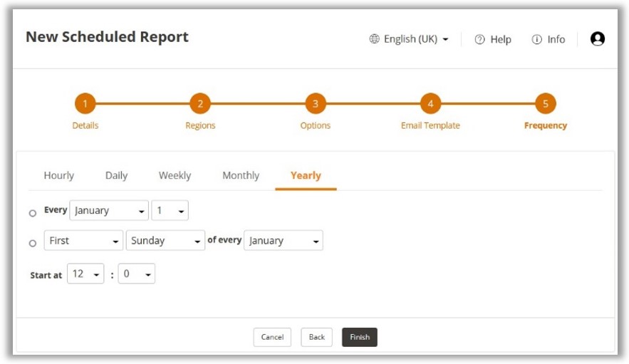Open step 4 Email Template circle

coord(430,104)
